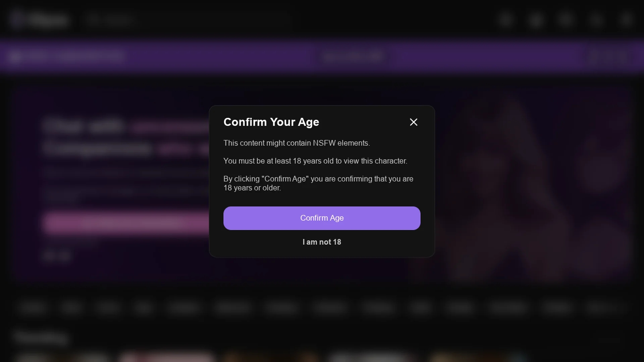Select the second blurred icon in top-right header

click(x=536, y=20)
